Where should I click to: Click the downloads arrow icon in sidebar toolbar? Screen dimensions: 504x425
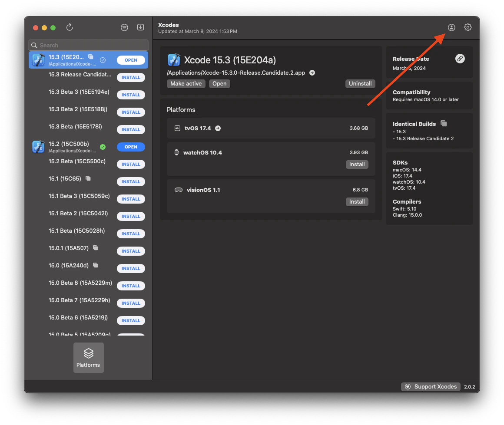pyautogui.click(x=140, y=27)
